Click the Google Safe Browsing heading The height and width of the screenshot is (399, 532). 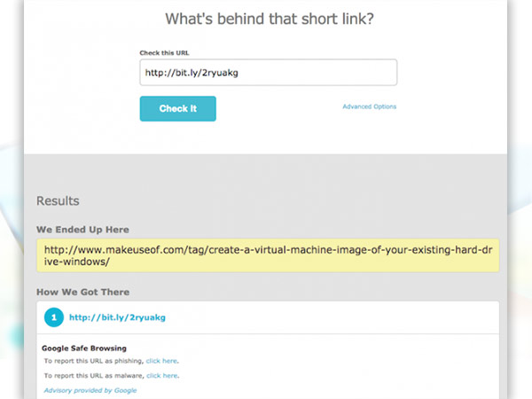[x=84, y=348]
